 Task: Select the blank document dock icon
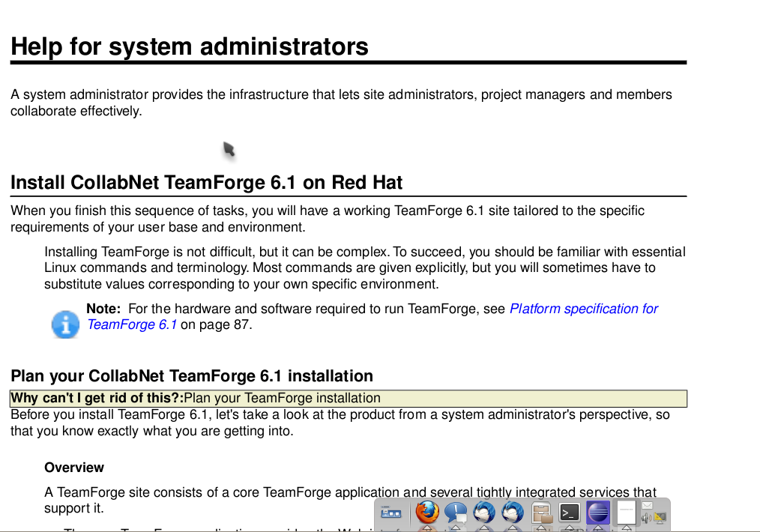tap(627, 512)
